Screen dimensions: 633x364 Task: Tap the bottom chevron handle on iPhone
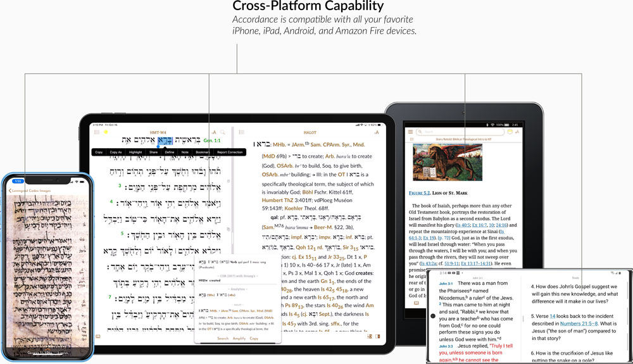[x=47, y=348]
